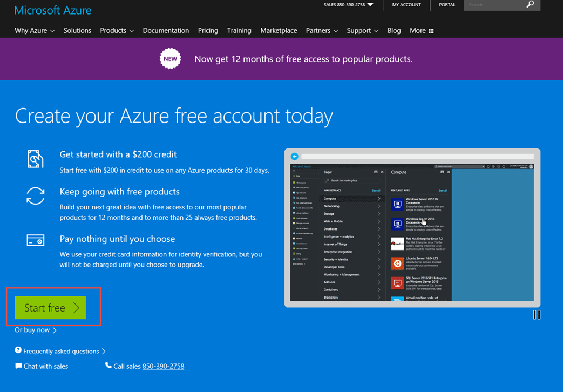
Task: Click the 12 months free access banner text
Action: click(x=303, y=59)
